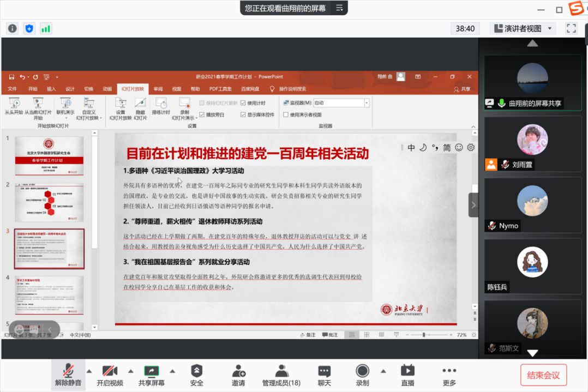Expand arrow next to 共享屏幕

(172, 371)
